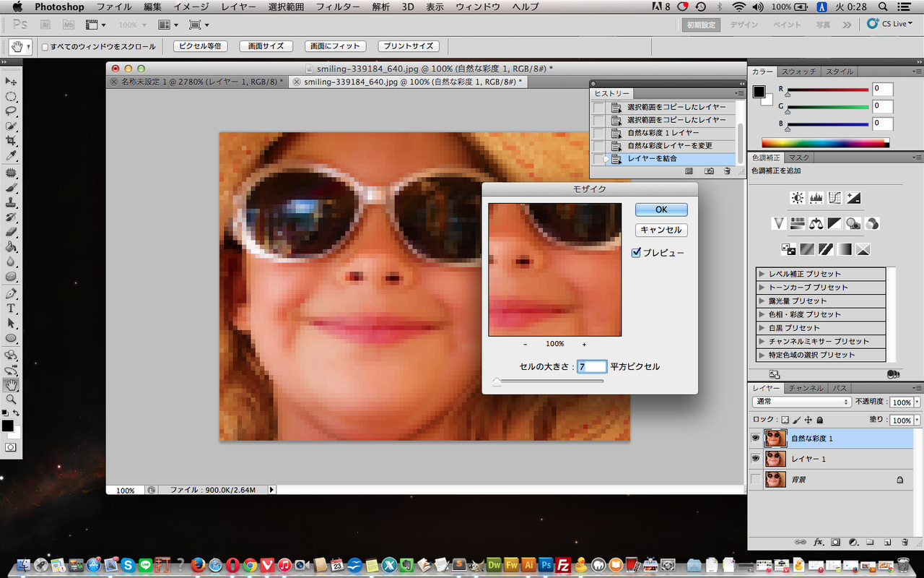Select the Quick Selection tool

[x=11, y=126]
